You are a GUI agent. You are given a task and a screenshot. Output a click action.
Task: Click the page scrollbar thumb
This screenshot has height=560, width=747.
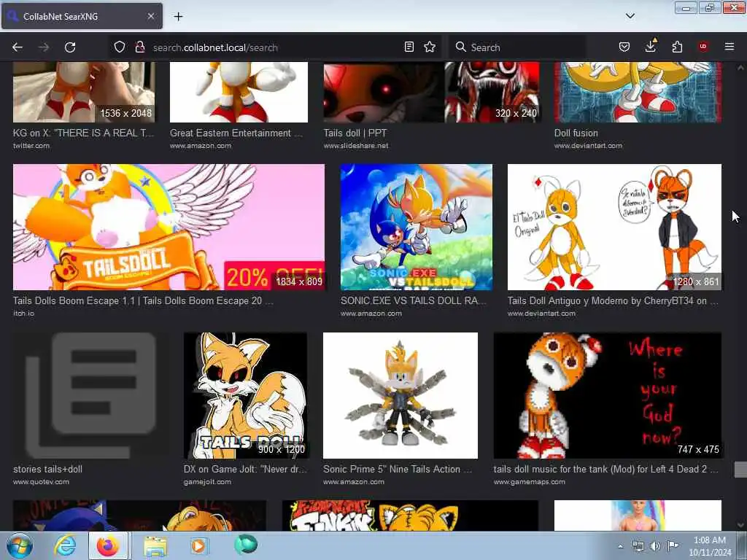(x=740, y=469)
